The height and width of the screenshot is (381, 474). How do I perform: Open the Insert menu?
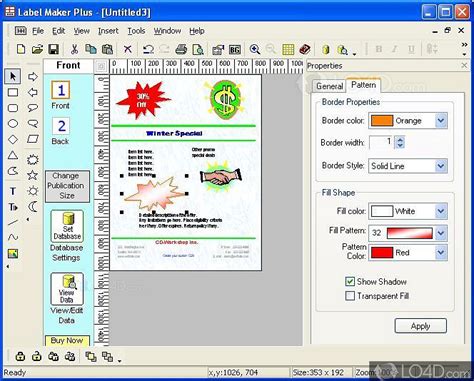click(108, 31)
